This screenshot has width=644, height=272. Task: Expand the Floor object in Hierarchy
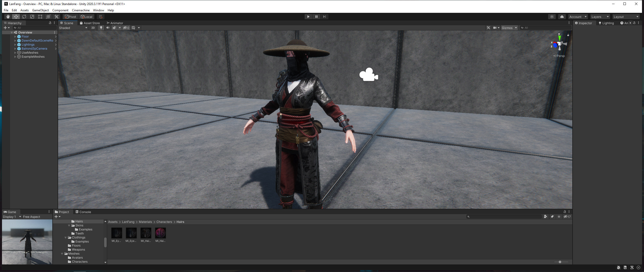point(15,37)
